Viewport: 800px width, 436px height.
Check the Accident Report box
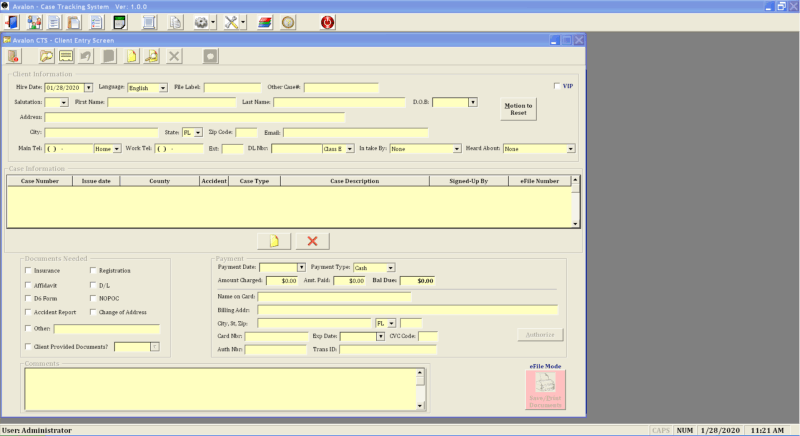click(x=28, y=312)
